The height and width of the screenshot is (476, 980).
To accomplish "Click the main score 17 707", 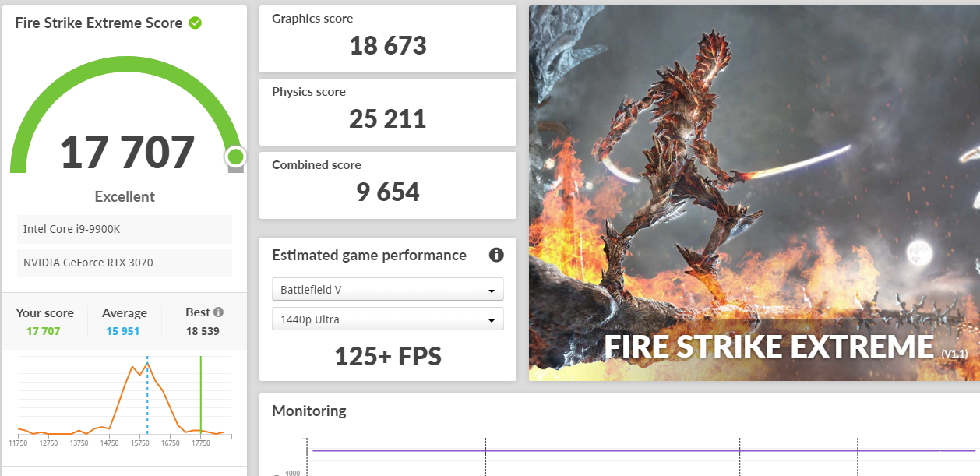I will [x=128, y=152].
